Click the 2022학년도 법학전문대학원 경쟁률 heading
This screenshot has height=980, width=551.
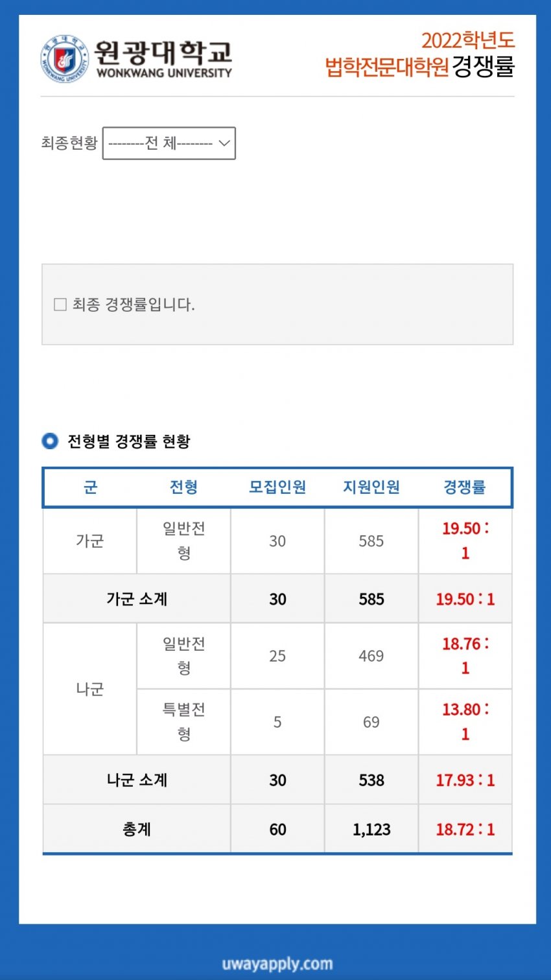tap(420, 54)
